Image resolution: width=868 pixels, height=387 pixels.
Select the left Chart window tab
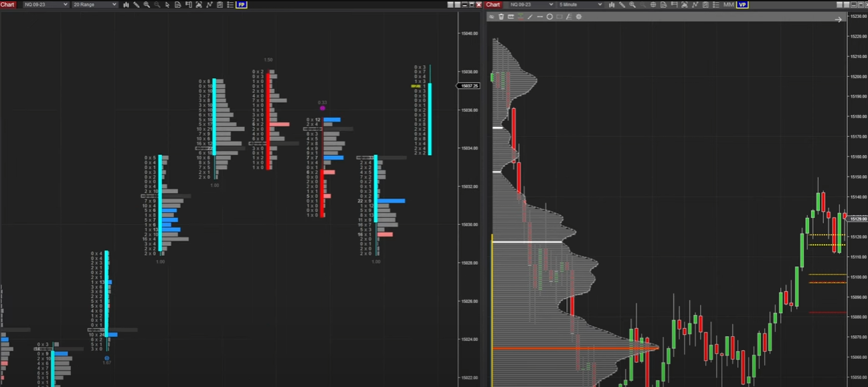[x=7, y=5]
